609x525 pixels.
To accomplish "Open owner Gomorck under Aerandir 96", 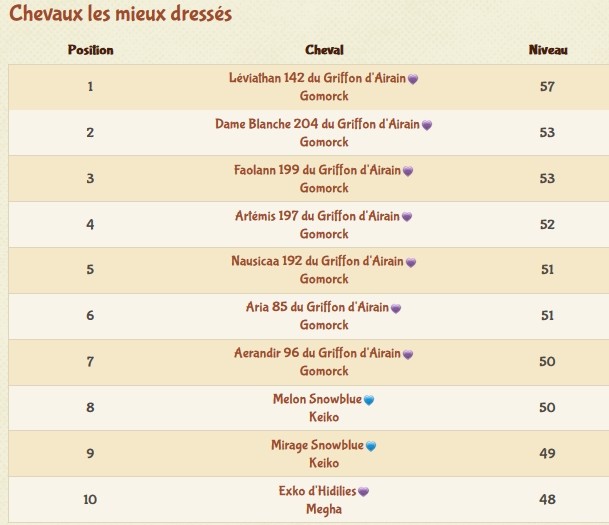I will pos(324,371).
